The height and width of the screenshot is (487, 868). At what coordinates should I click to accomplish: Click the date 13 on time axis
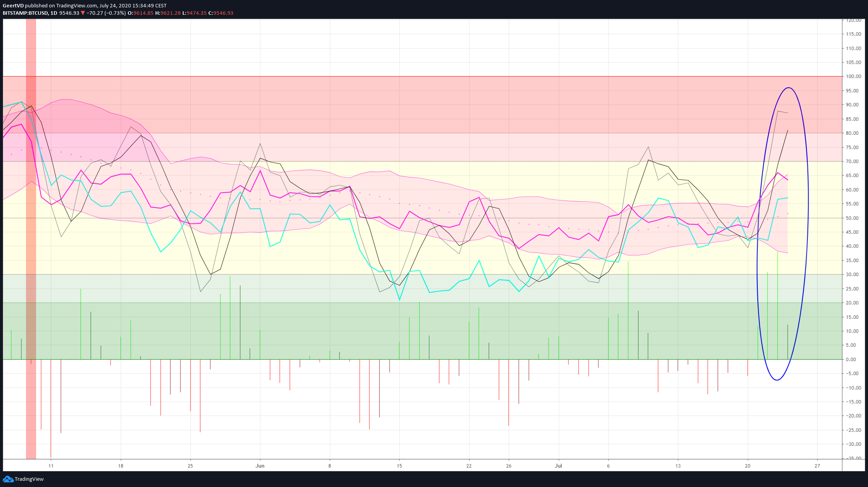pyautogui.click(x=678, y=466)
